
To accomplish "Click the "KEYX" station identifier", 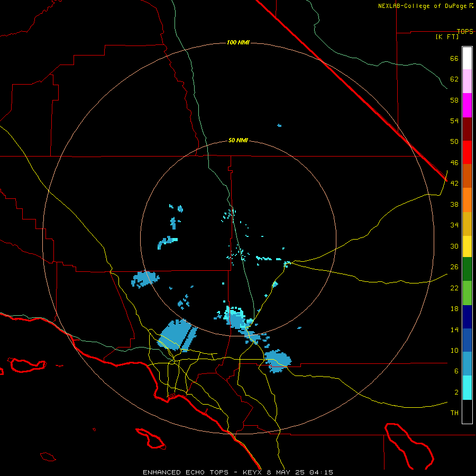I will 252,472.
